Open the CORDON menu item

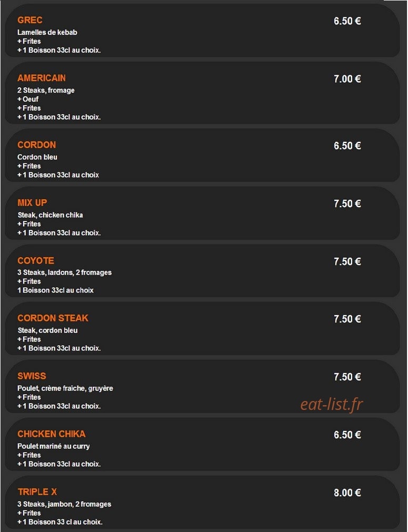(x=37, y=145)
